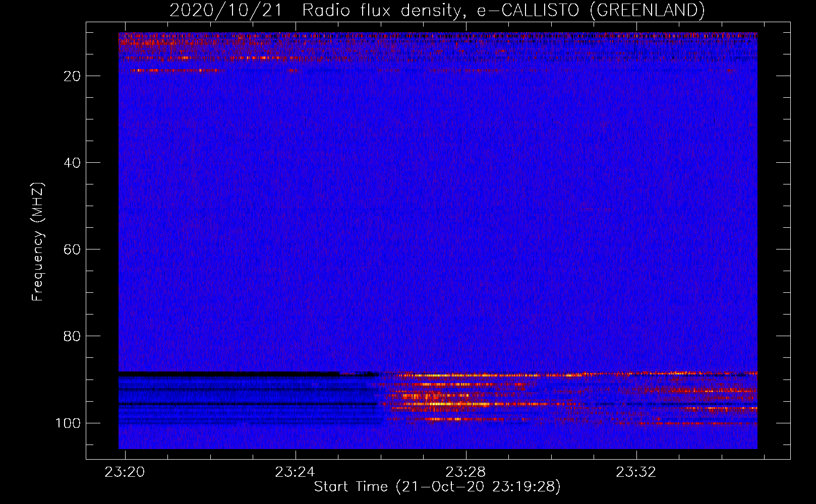Click the 'Start Time (21-Oct-20 23:19:28)' label
This screenshot has width=816, height=504.
pos(437,486)
